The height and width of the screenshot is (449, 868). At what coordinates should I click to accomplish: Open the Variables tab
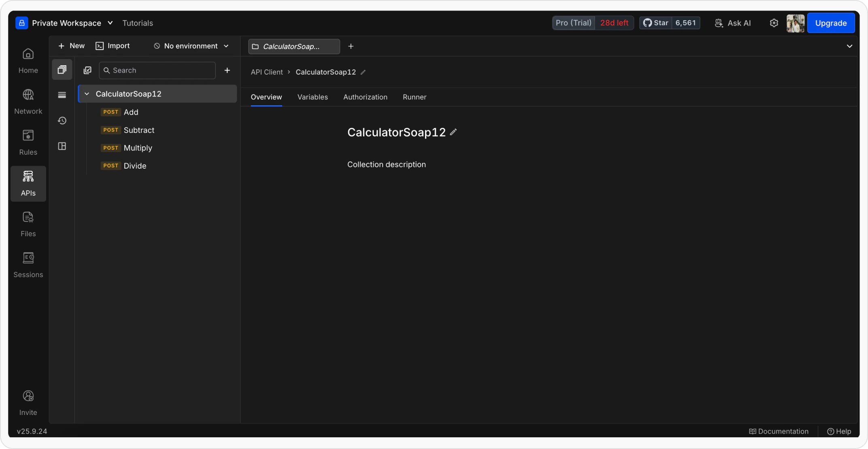312,97
